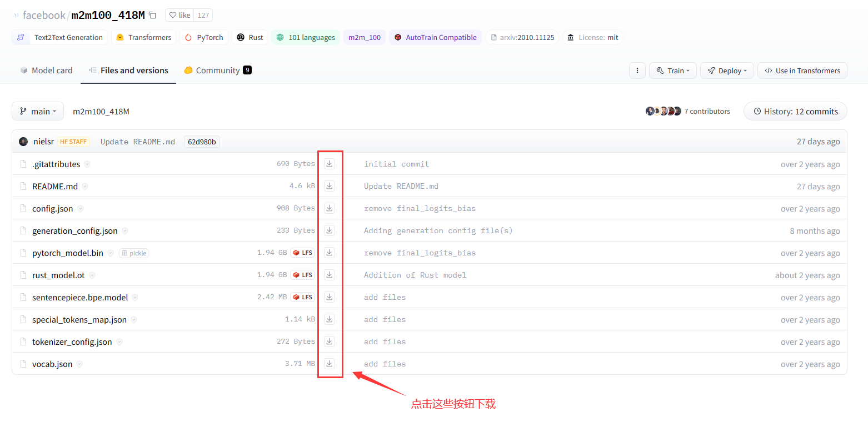The width and height of the screenshot is (868, 427).
Task: Download generation_config.json file
Action: point(330,230)
